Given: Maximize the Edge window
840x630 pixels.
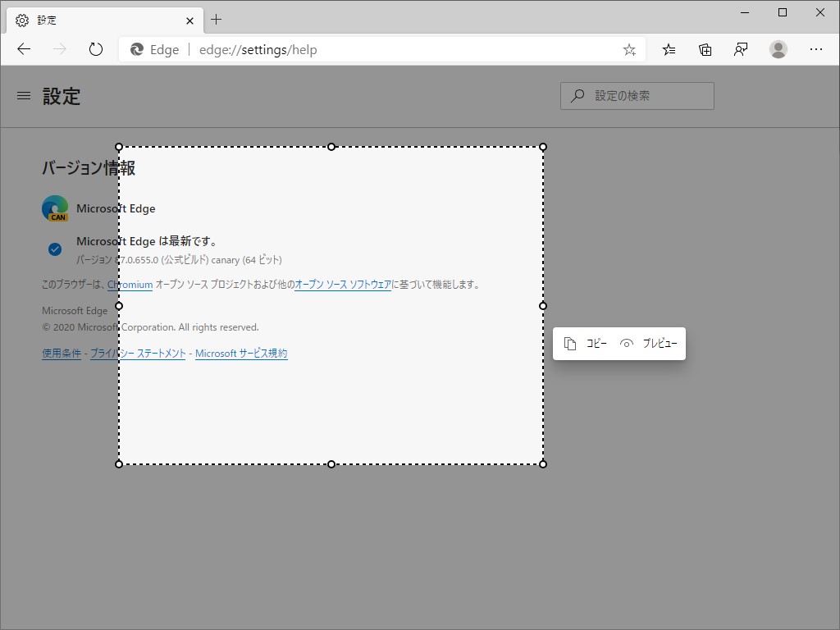Looking at the screenshot, I should 782,12.
